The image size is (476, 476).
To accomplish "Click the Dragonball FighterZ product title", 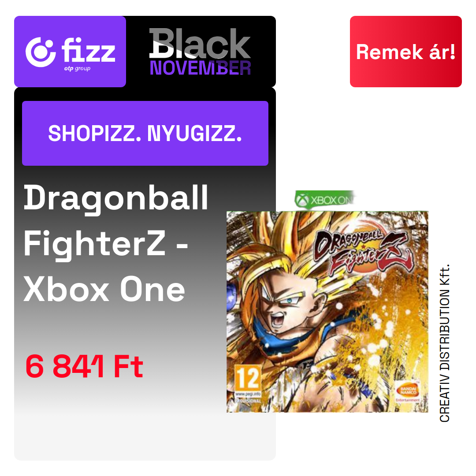I will click(x=116, y=243).
